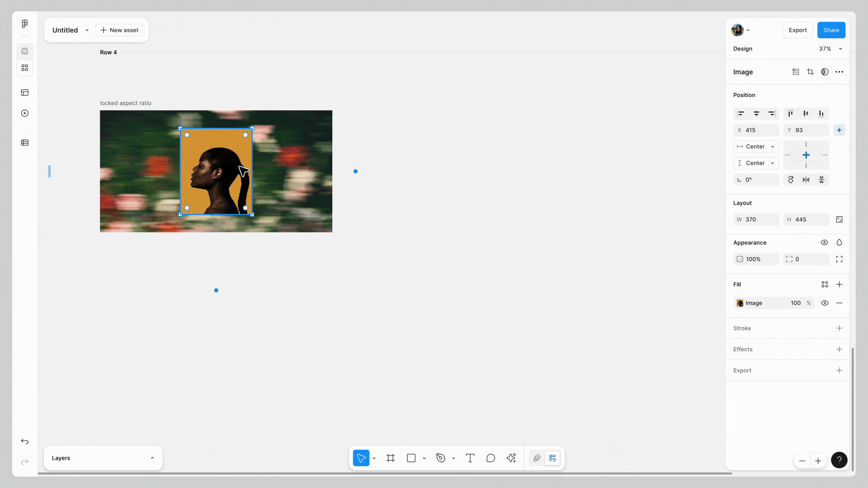Screen dimensions: 868x488
Task: Align selection to vertical center
Action: (806, 113)
